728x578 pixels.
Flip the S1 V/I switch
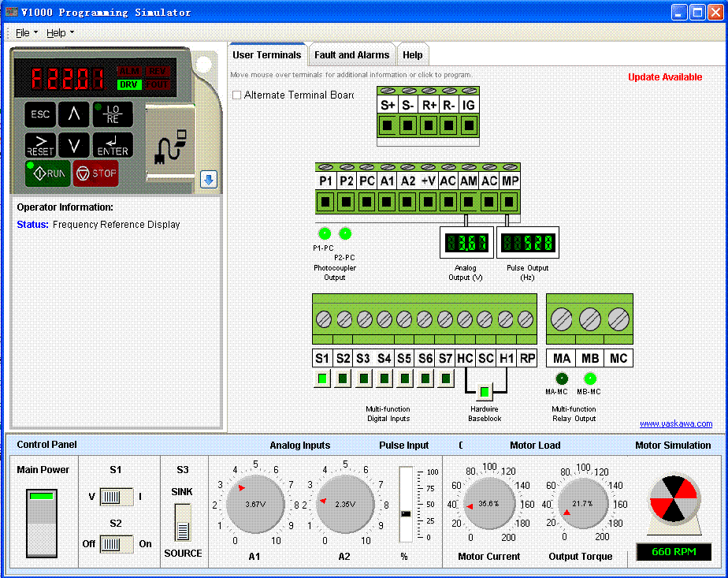tap(116, 498)
